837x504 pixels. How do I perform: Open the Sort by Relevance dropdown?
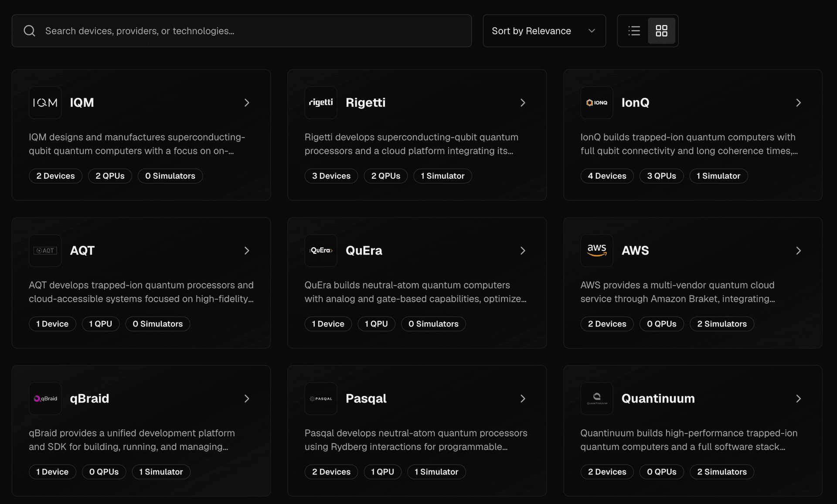pyautogui.click(x=544, y=31)
